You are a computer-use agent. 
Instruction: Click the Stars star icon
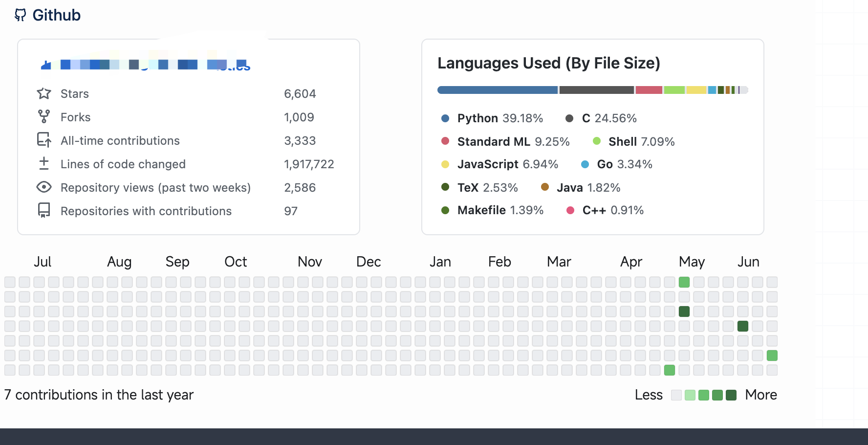tap(44, 93)
